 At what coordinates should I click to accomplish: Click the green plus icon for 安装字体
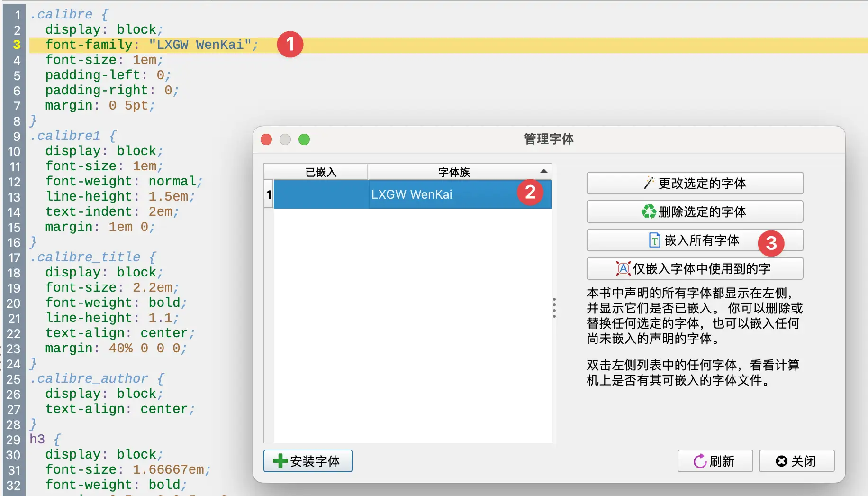point(280,461)
